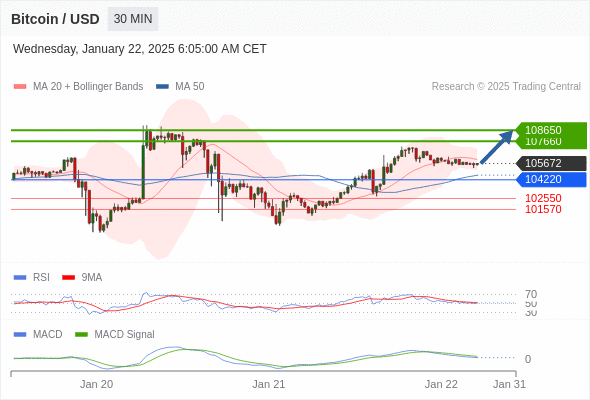590x400 pixels.
Task: Click the date line Wednesday, January 22, 2025
Action: [x=140, y=49]
